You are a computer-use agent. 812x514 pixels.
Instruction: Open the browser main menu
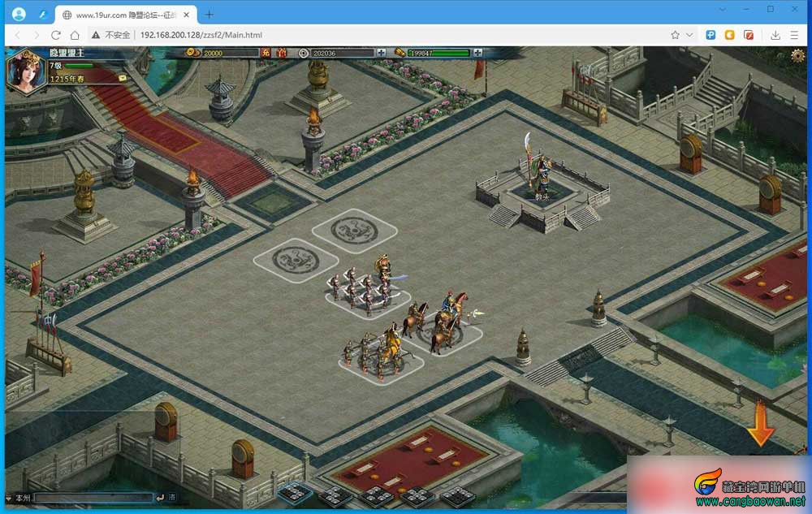pos(794,35)
